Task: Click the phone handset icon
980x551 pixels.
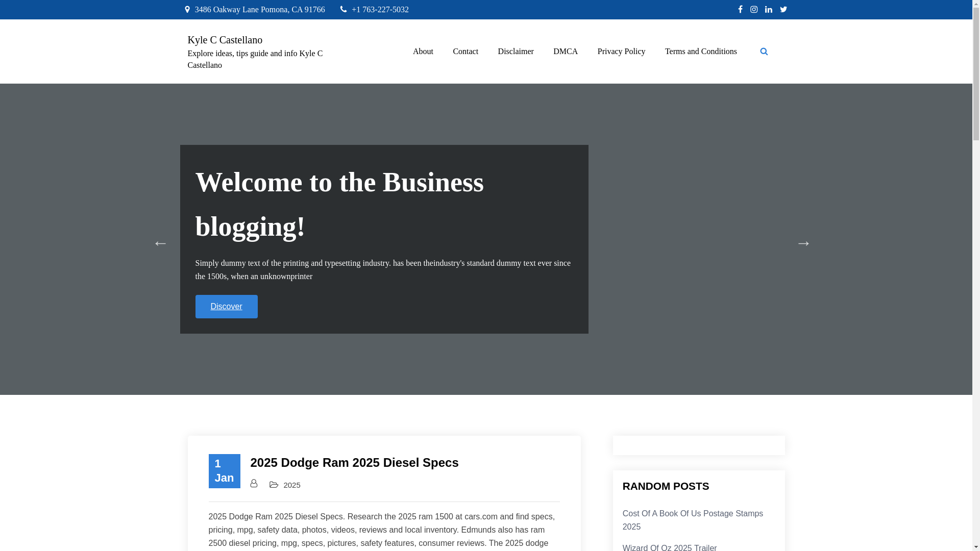Action: click(x=344, y=9)
